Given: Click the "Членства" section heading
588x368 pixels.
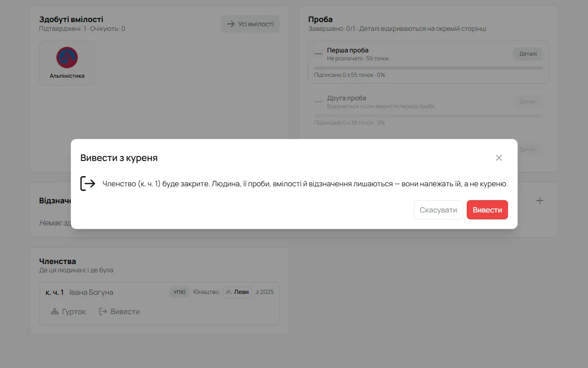Looking at the screenshot, I should 57,261.
